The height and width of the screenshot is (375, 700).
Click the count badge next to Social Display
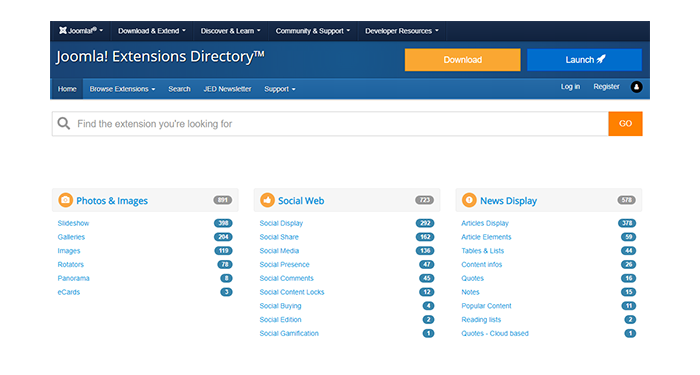[425, 223]
